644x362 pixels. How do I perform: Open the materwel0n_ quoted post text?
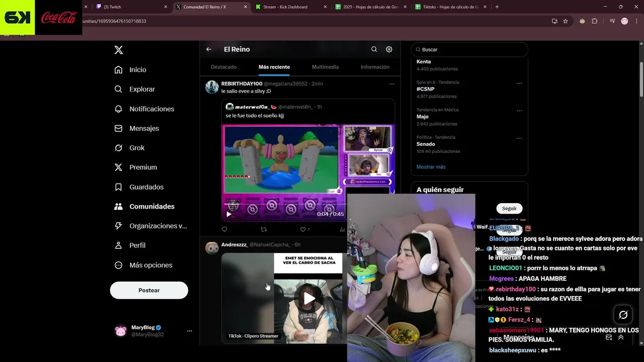tap(255, 116)
